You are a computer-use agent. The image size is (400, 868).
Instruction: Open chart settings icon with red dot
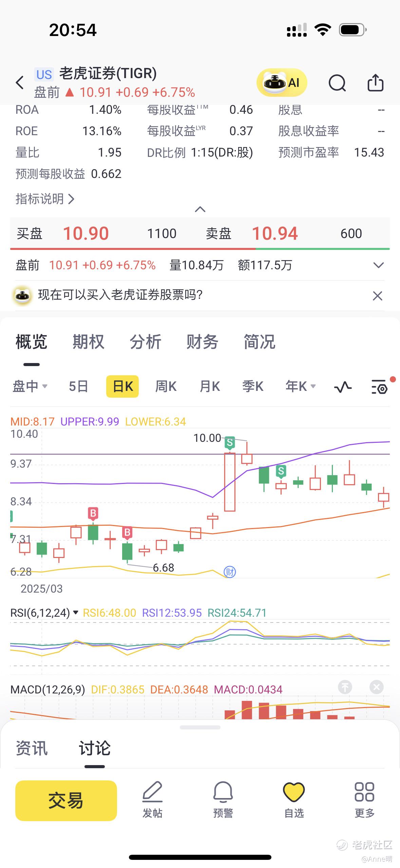[x=380, y=387]
